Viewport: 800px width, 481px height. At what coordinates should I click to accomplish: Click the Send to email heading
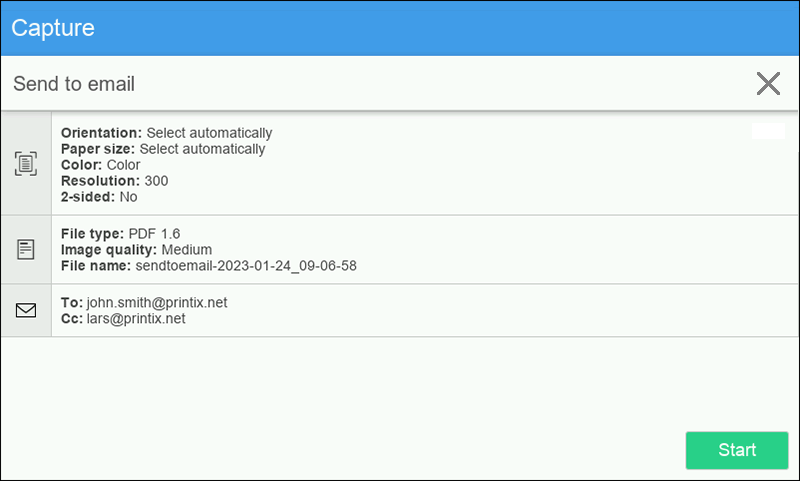point(74,84)
